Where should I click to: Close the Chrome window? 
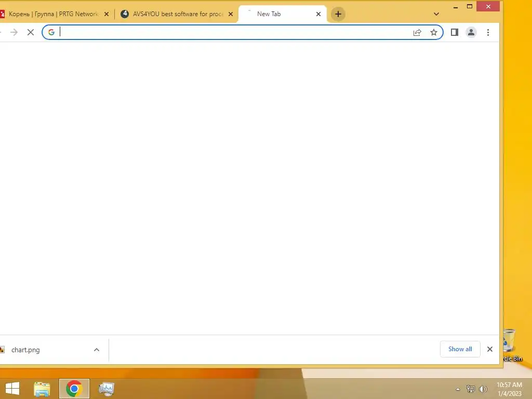[488, 6]
